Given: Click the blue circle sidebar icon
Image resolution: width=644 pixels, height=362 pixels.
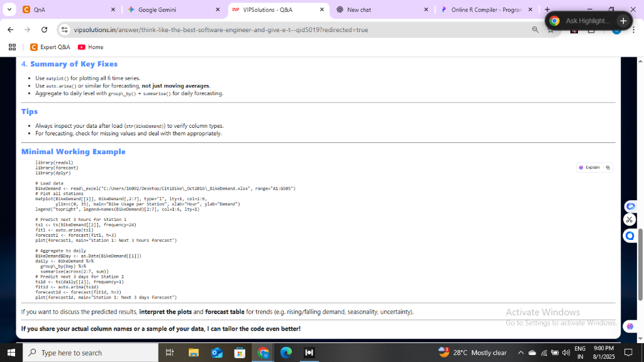Looking at the screenshot, I should click(x=630, y=235).
